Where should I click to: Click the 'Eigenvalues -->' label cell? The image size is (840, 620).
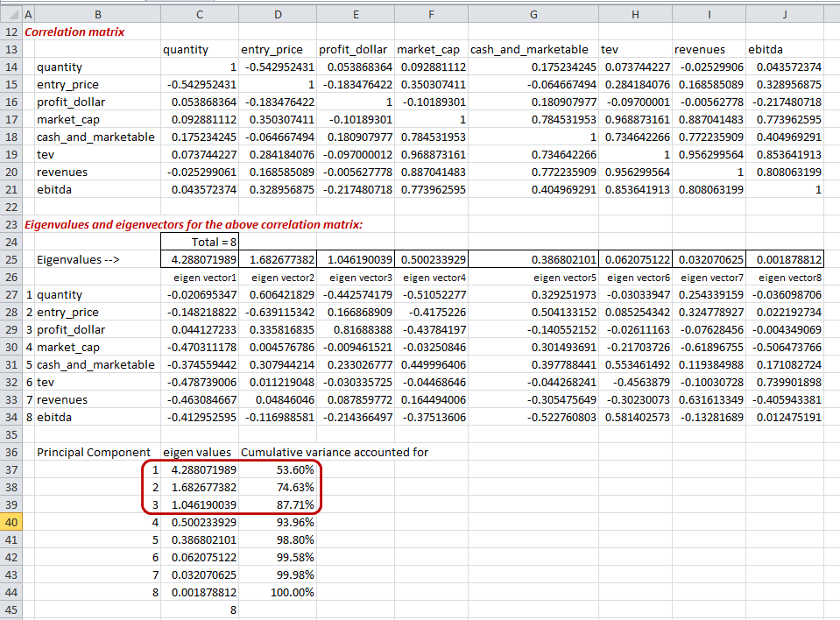tap(76, 260)
